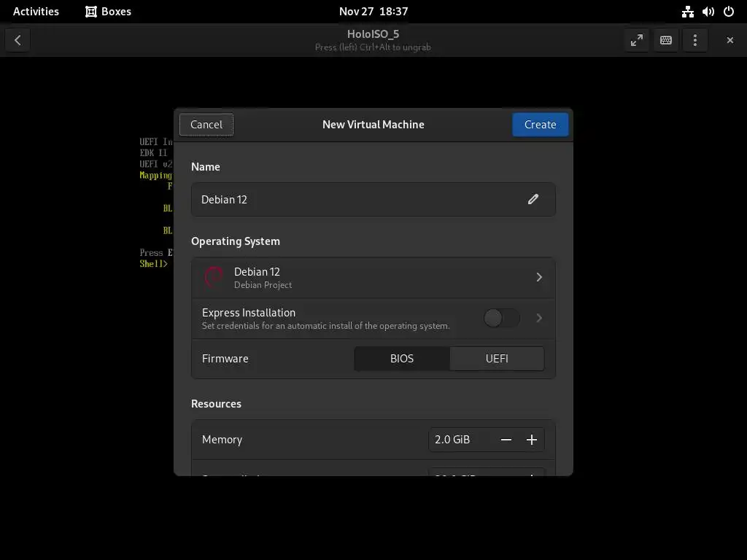Click the Firmware label

pos(225,359)
